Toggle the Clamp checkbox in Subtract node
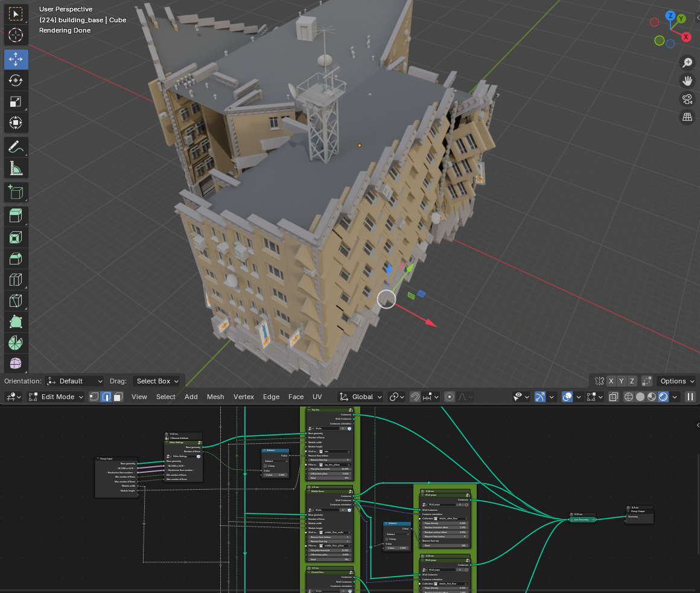The image size is (700, 593). tap(266, 466)
